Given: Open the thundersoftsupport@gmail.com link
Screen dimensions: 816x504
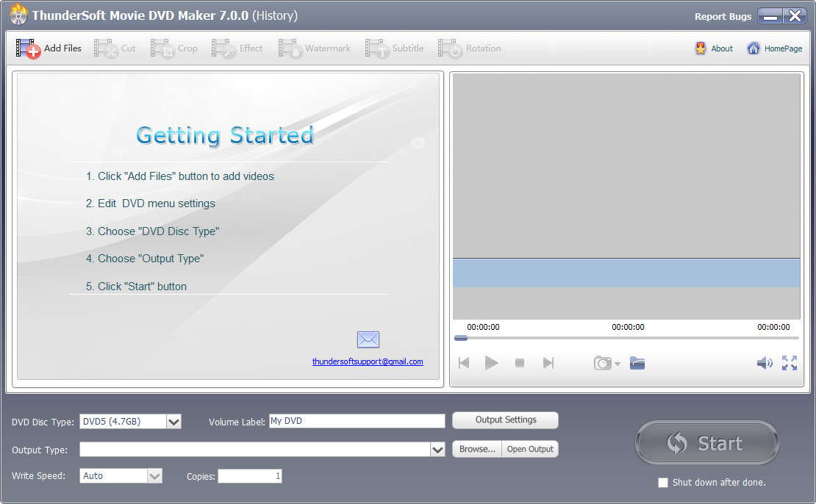Looking at the screenshot, I should (368, 361).
